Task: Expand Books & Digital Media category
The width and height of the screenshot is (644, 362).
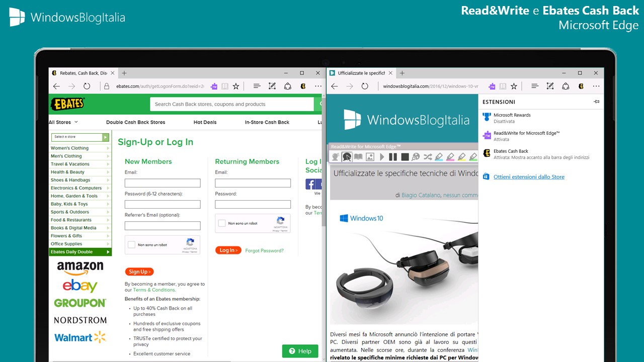Action: coord(80,228)
